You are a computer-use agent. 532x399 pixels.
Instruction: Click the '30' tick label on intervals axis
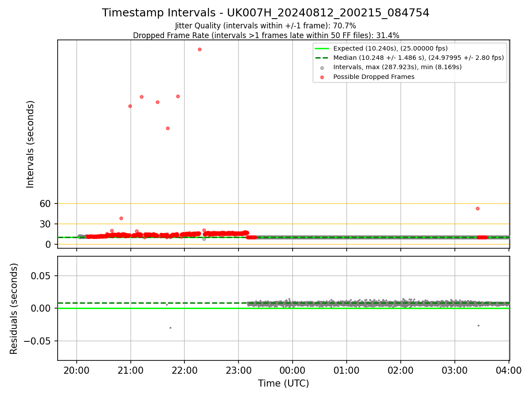(x=46, y=224)
